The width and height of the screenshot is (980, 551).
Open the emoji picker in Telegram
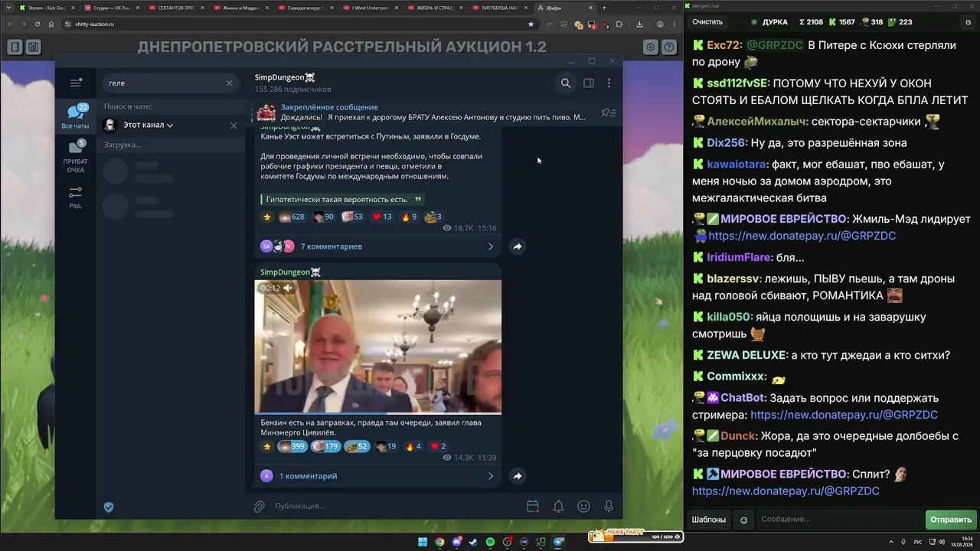coord(583,506)
